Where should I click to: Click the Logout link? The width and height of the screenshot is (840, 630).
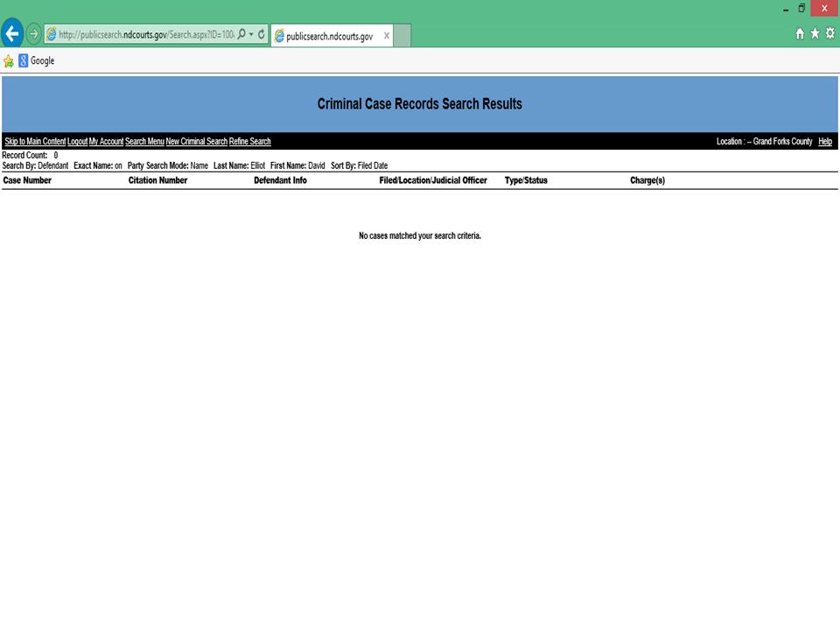click(77, 142)
